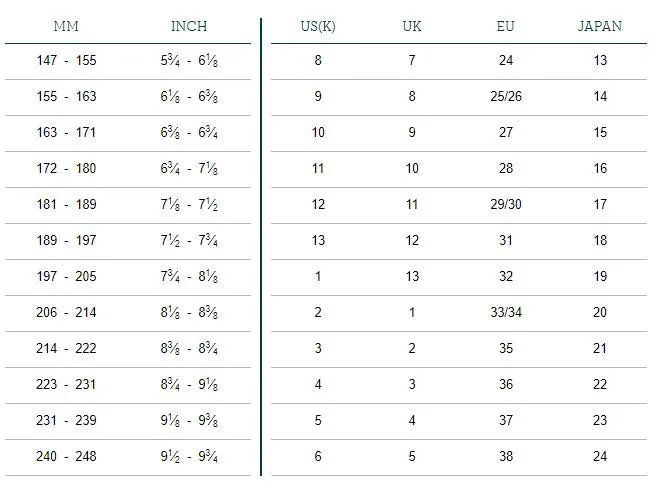Select the US(K) column header
This screenshot has width=662, height=485.
click(x=318, y=27)
